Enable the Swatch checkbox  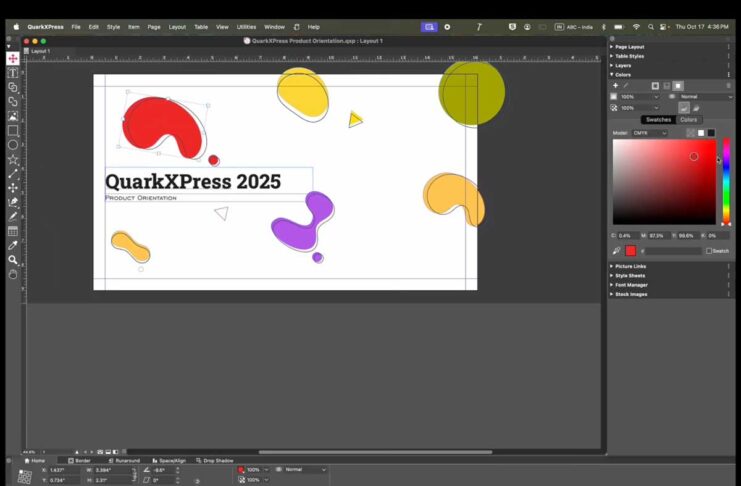pos(709,251)
